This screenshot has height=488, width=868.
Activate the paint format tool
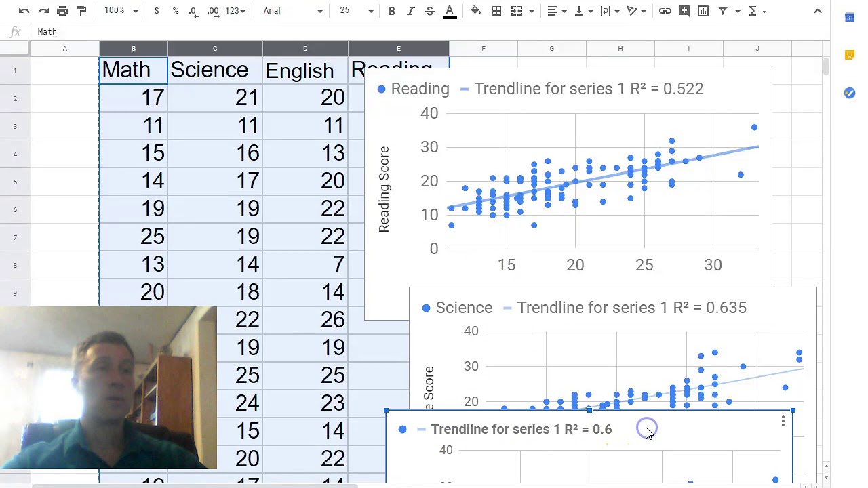coord(82,11)
